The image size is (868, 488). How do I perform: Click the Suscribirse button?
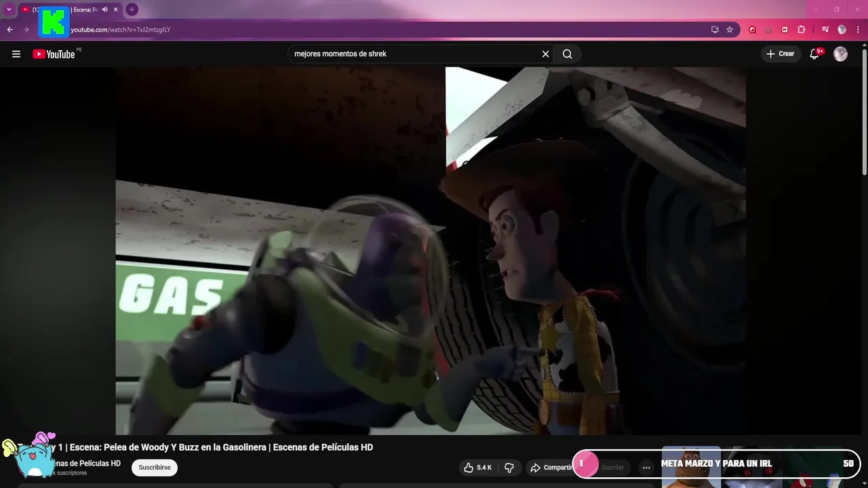click(155, 468)
